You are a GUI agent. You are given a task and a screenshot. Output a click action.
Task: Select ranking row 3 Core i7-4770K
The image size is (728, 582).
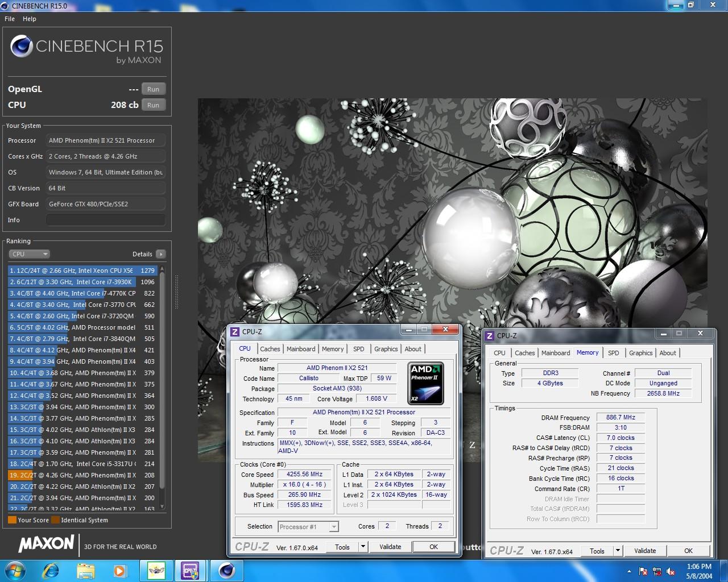[x=82, y=293]
